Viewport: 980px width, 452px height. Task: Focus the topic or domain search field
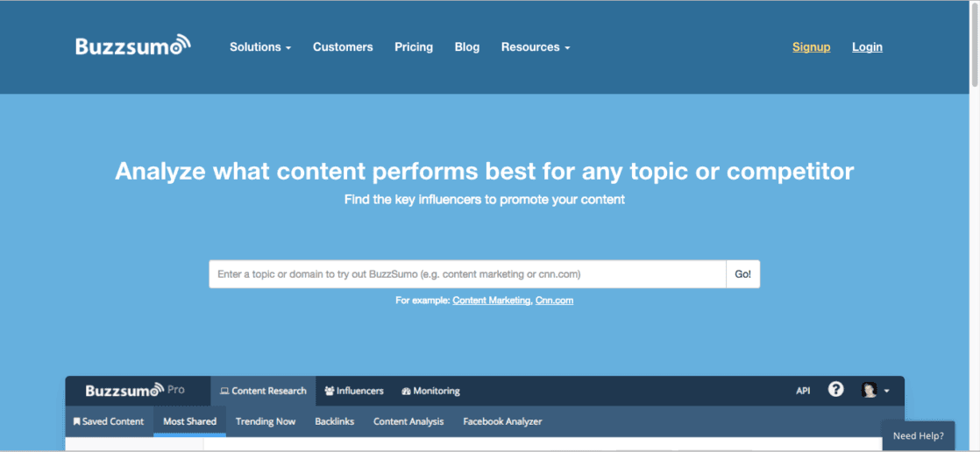tap(467, 274)
